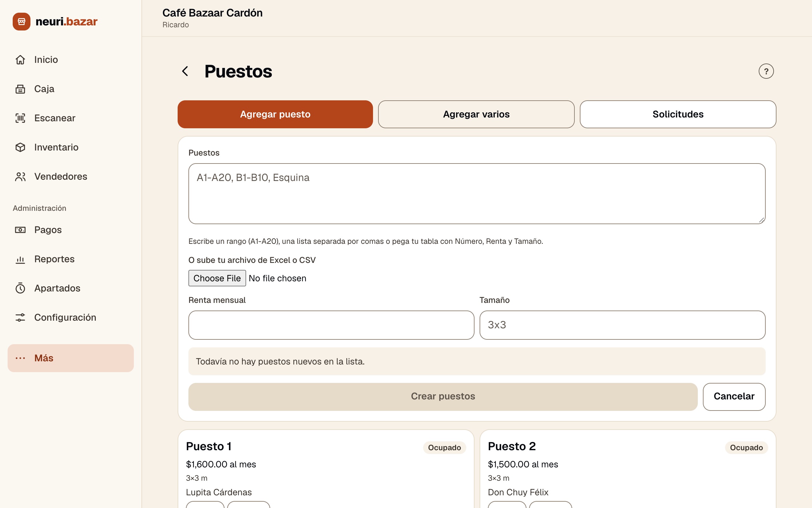Open Configuración via the sliders icon

pos(20,317)
